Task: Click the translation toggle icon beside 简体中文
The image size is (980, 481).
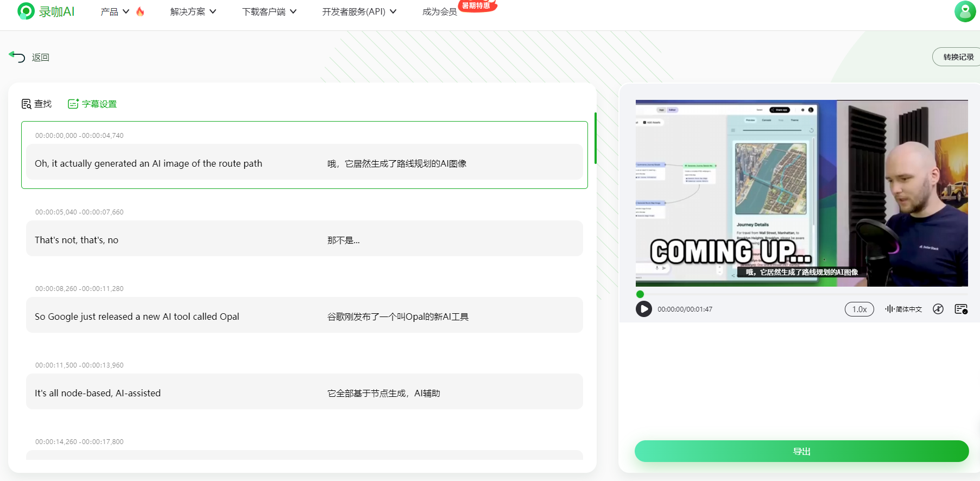Action: [x=938, y=309]
